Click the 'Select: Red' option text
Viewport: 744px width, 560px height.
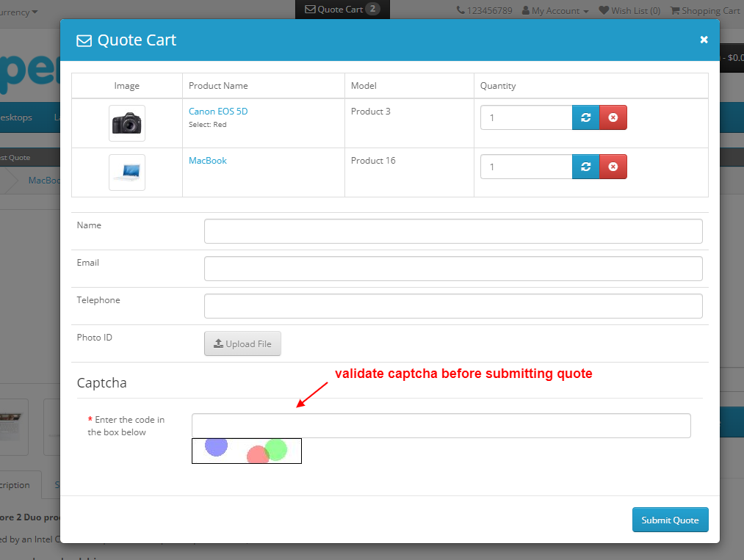[x=207, y=125]
